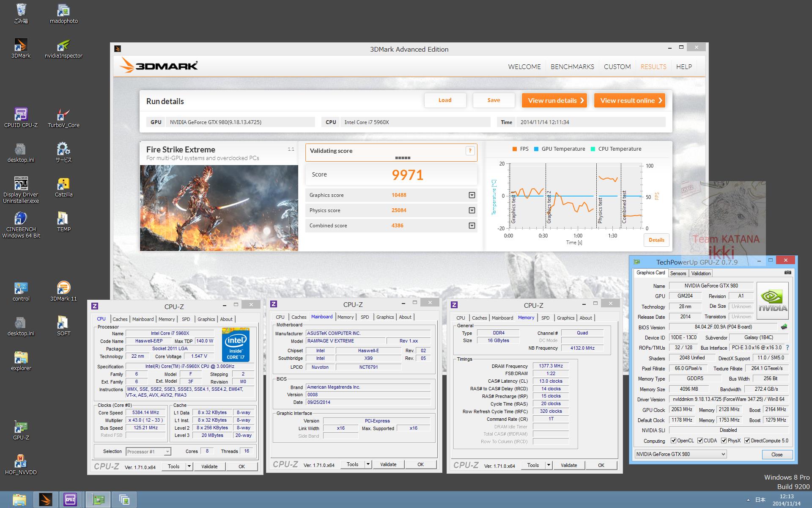The width and height of the screenshot is (812, 508).
Task: Open CINEBENCH Windows 64 Bit shortcut
Action: pyautogui.click(x=21, y=225)
